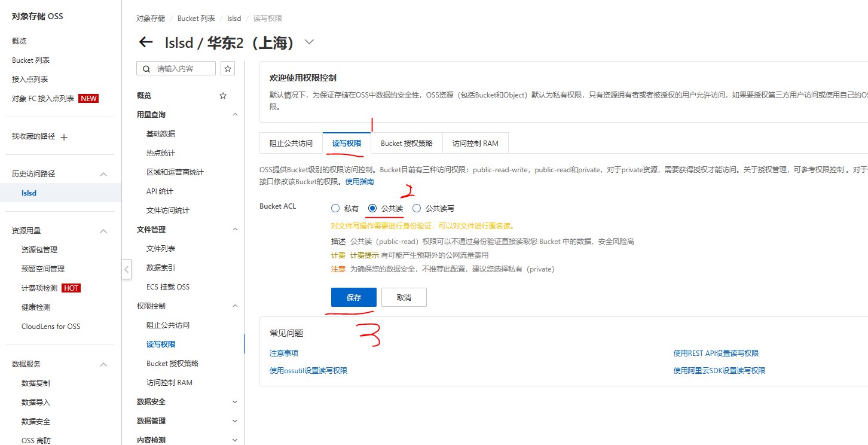This screenshot has width=868, height=445.
Task: Open Bucket 列表 in left OSS menu
Action: pos(30,60)
